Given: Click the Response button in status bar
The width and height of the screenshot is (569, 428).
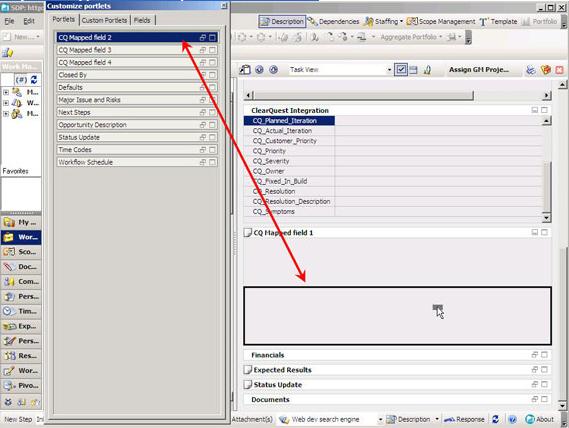Looking at the screenshot, I should click(464, 420).
